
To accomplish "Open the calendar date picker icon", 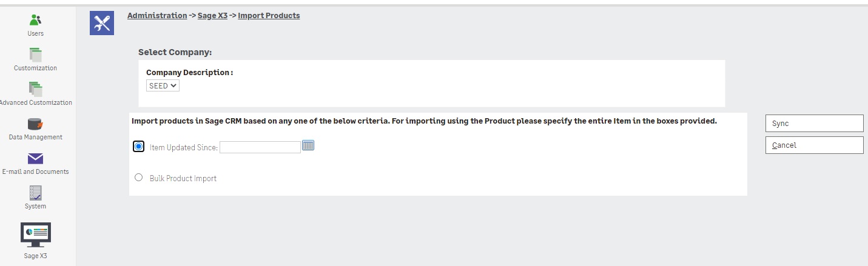I will click(x=308, y=145).
